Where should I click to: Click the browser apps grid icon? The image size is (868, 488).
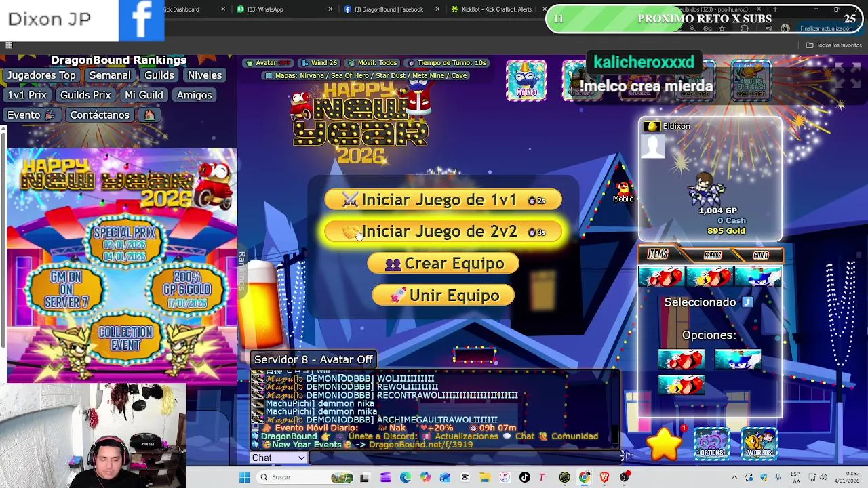[x=9, y=45]
